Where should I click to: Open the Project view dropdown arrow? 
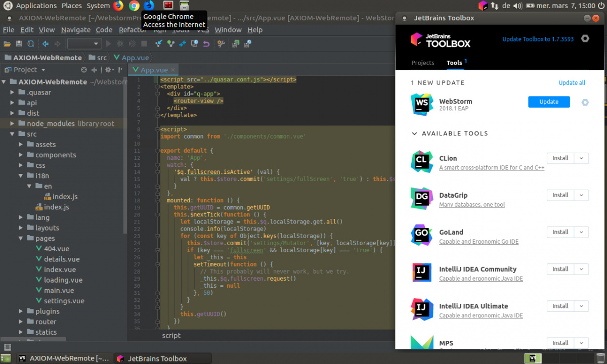pos(43,70)
